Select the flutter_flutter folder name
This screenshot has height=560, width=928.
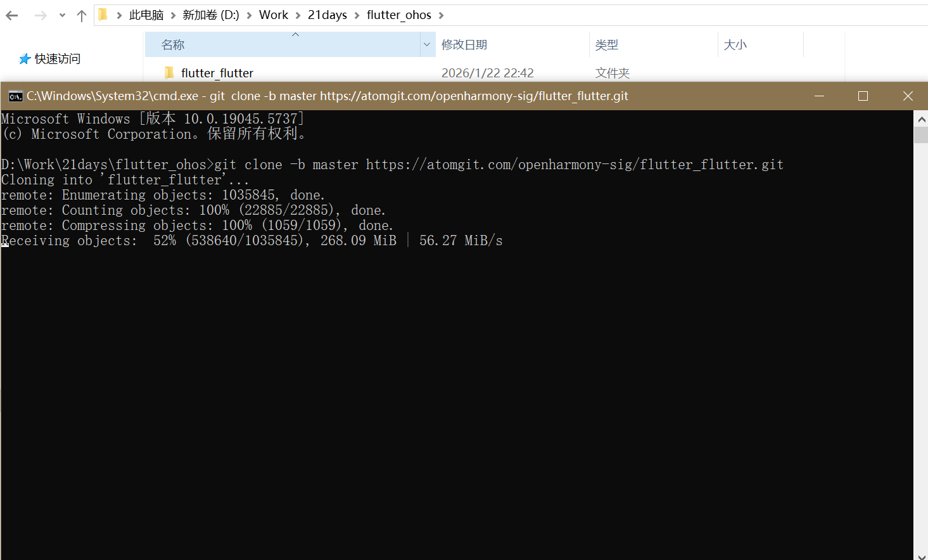(x=217, y=73)
